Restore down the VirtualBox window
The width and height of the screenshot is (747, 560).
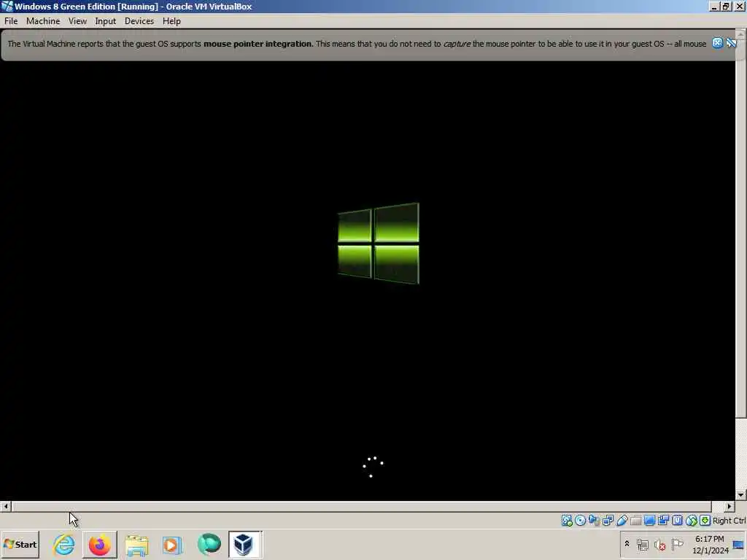[726, 6]
